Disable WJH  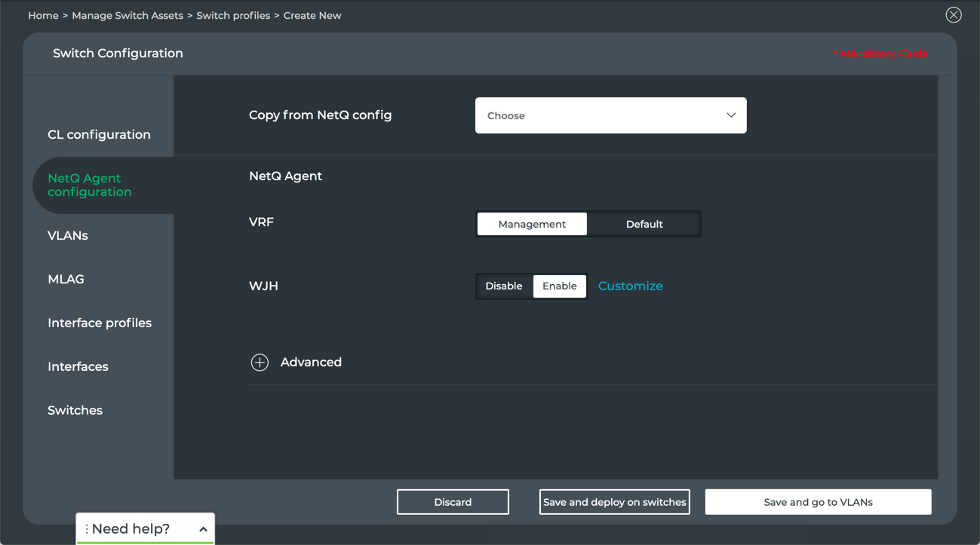(503, 286)
